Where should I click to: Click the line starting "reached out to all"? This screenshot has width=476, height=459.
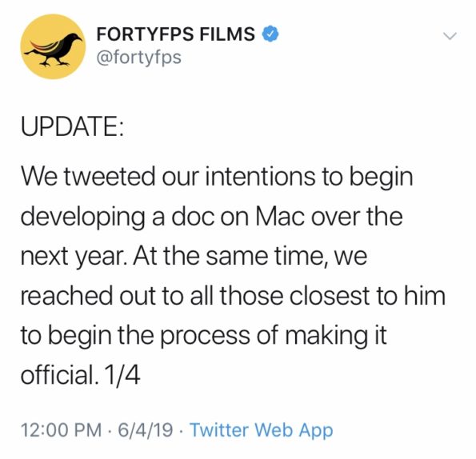(233, 296)
